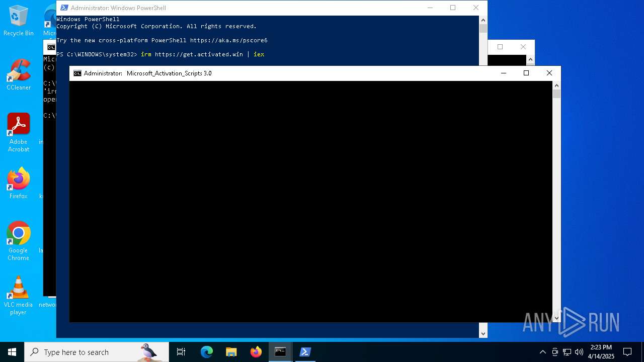This screenshot has width=644, height=362.
Task: Open PowerShell window system menu icon
Action: pyautogui.click(x=64, y=8)
